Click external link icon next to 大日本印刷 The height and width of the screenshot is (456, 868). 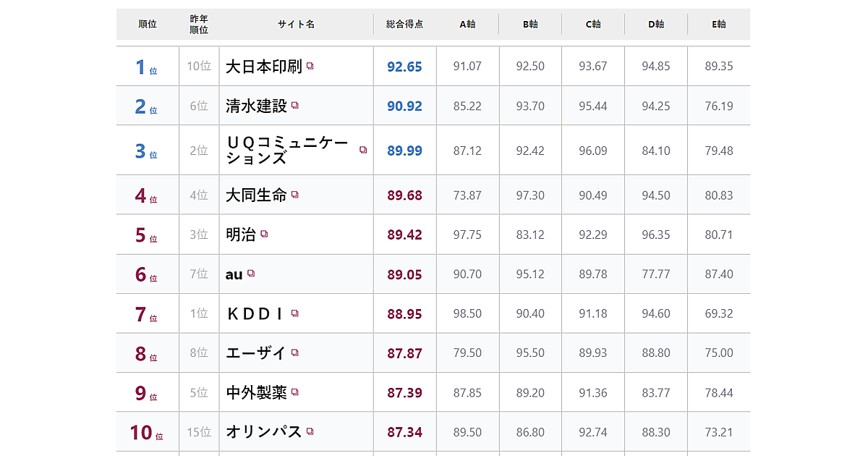pyautogui.click(x=310, y=67)
